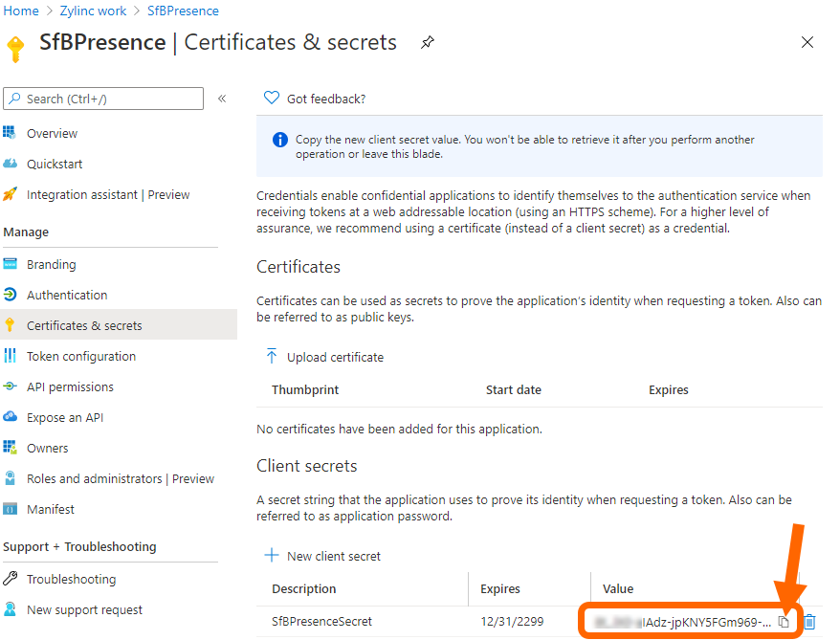This screenshot has height=640, width=840.
Task: Click the Owners icon
Action: pos(10,447)
